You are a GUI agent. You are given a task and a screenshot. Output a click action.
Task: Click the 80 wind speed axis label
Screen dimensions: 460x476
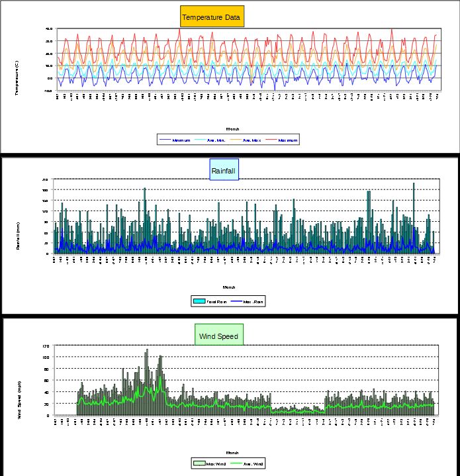coord(47,369)
